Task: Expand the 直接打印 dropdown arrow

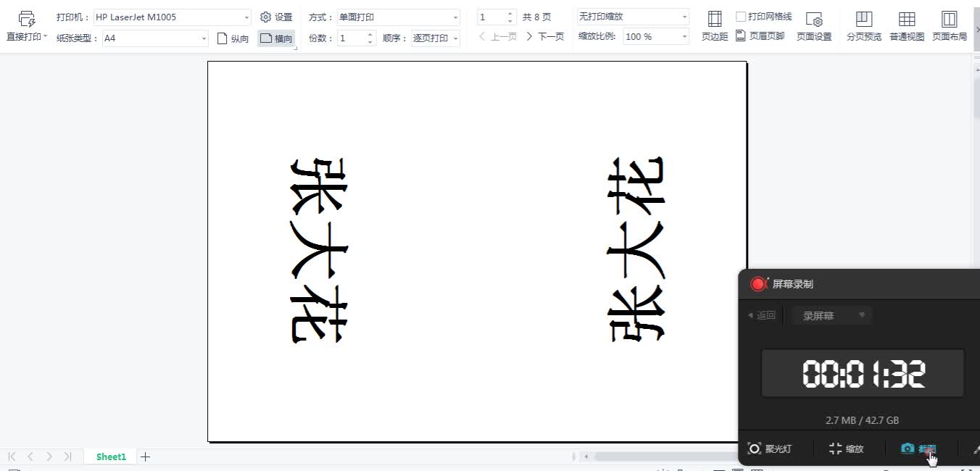Action: click(46, 36)
